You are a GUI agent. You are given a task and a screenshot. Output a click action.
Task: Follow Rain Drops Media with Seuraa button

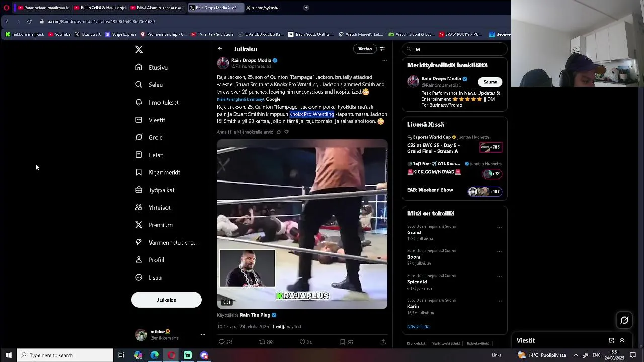[490, 82]
